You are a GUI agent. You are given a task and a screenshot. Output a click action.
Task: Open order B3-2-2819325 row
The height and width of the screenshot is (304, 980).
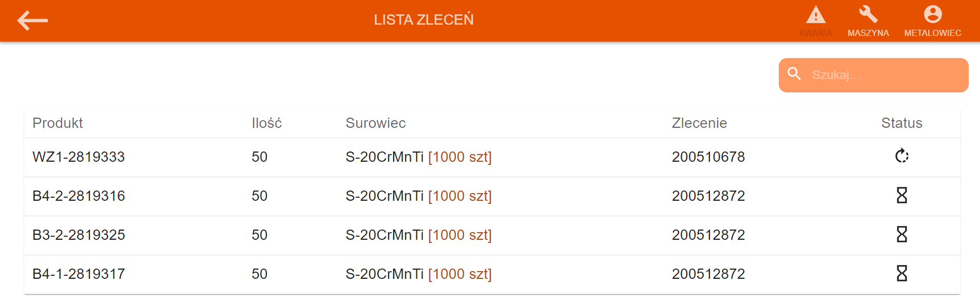pyautogui.click(x=79, y=235)
